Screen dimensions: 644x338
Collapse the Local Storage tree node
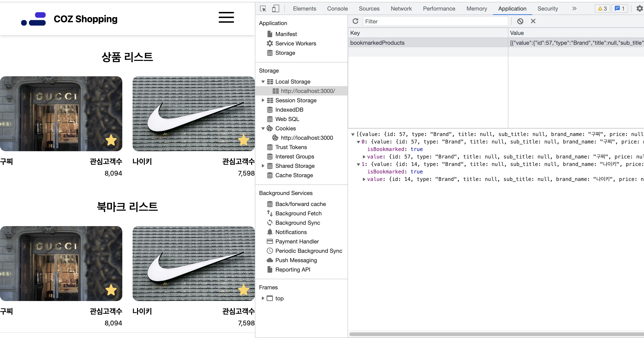[x=263, y=82]
